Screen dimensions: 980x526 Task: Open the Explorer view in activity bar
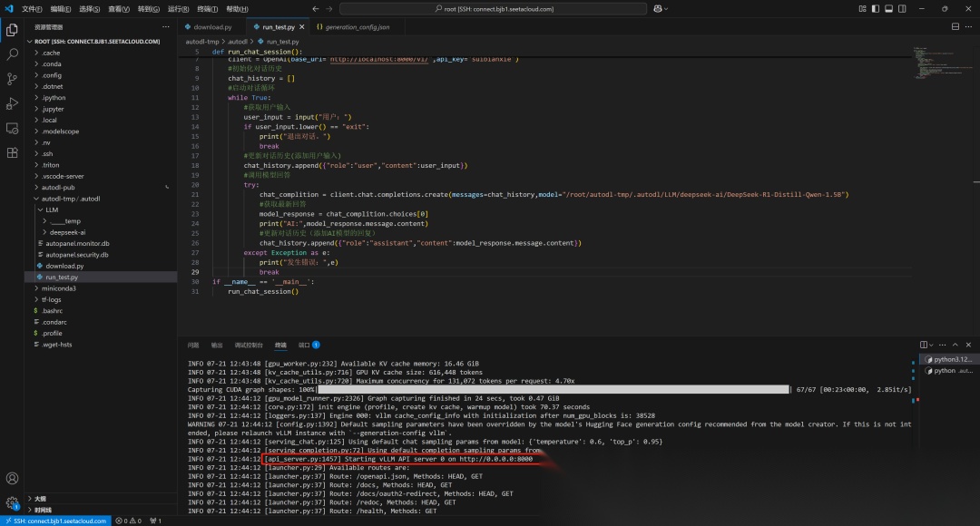click(x=12, y=30)
